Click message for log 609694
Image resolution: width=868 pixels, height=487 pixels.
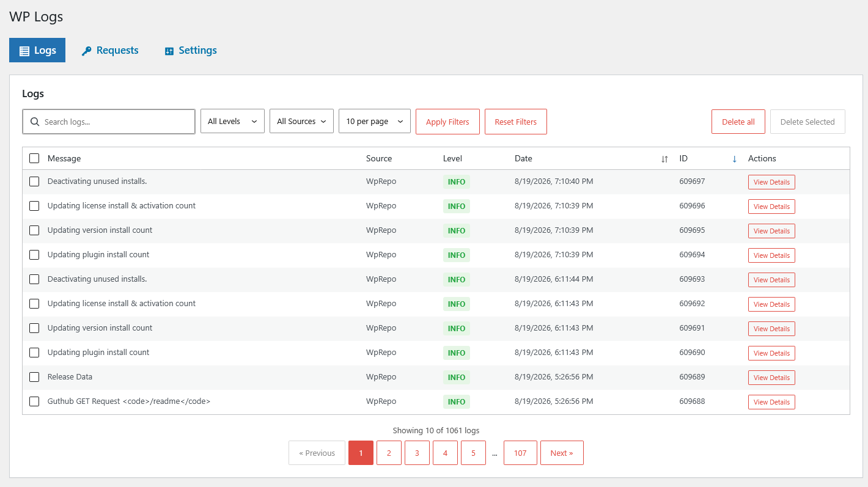98,255
